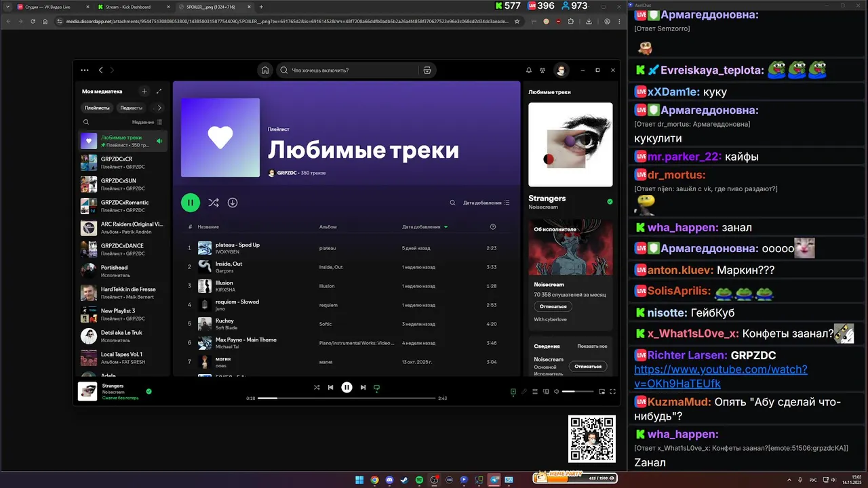Show more filter chips with the chevron
This screenshot has width=868, height=488.
[159, 108]
